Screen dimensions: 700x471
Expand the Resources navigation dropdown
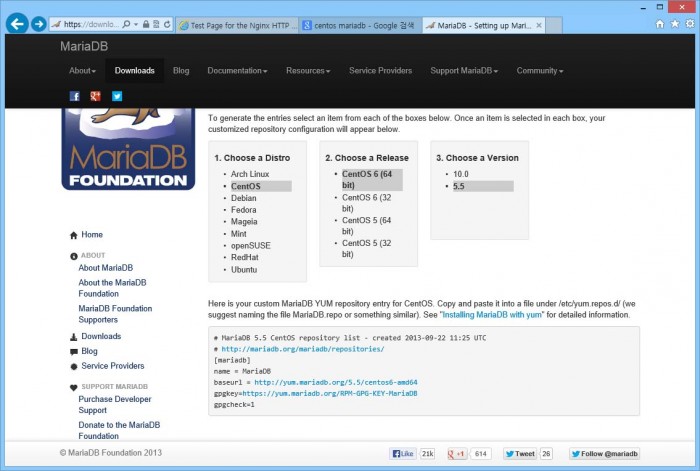point(308,71)
